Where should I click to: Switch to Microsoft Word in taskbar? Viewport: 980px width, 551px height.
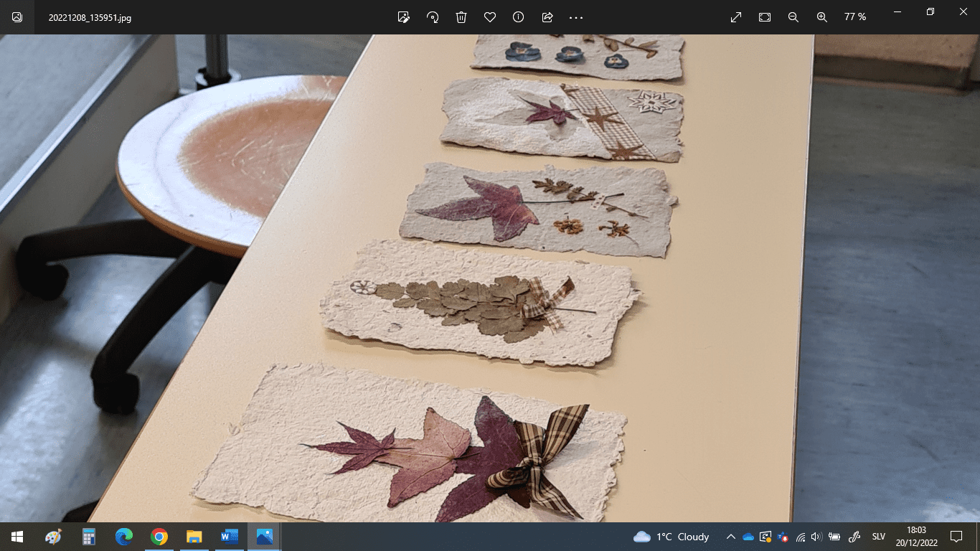230,537
